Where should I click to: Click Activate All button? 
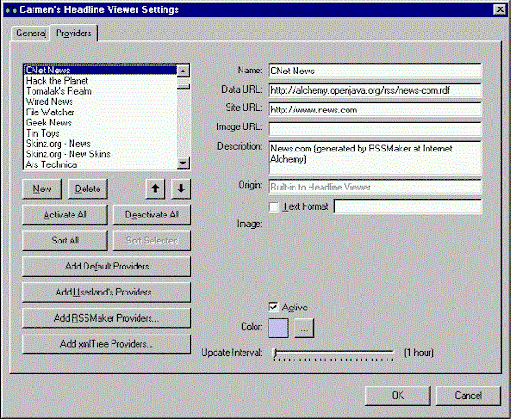tap(65, 215)
